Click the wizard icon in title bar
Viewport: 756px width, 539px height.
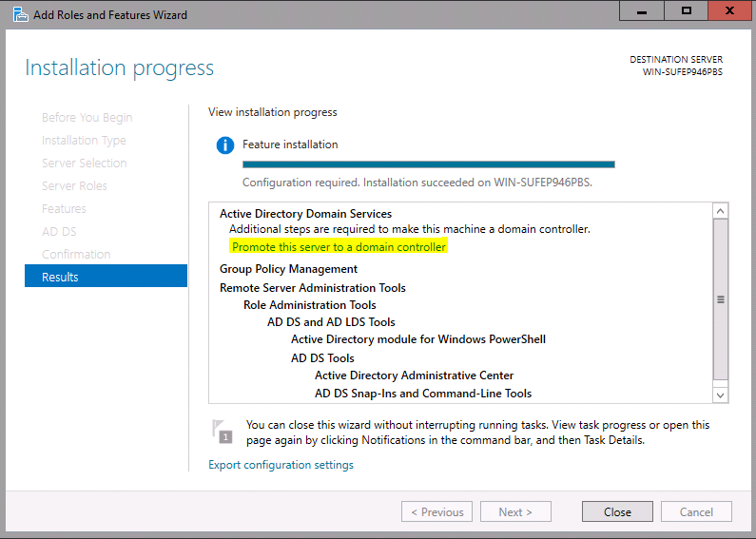click(x=21, y=15)
